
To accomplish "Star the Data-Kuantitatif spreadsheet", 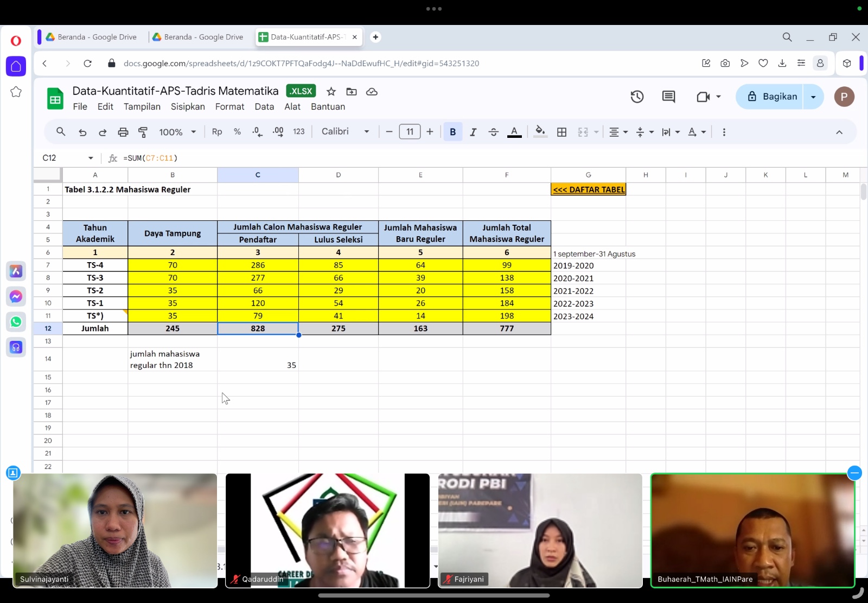I will coord(331,92).
